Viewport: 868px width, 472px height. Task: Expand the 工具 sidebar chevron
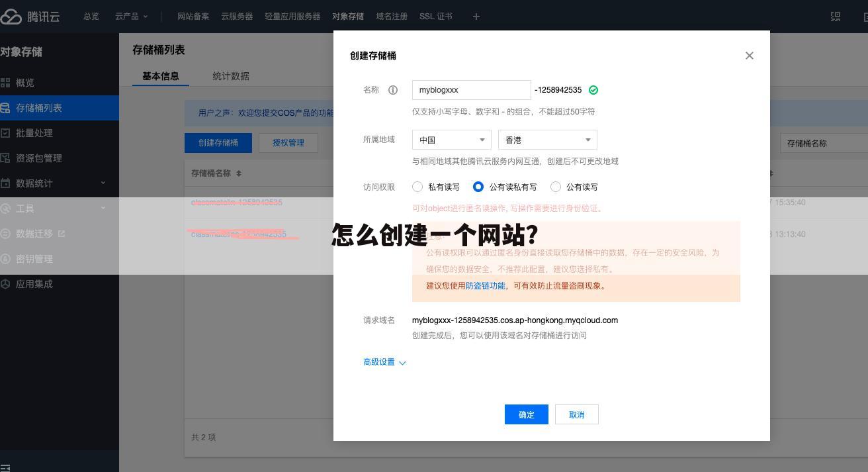pos(103,208)
